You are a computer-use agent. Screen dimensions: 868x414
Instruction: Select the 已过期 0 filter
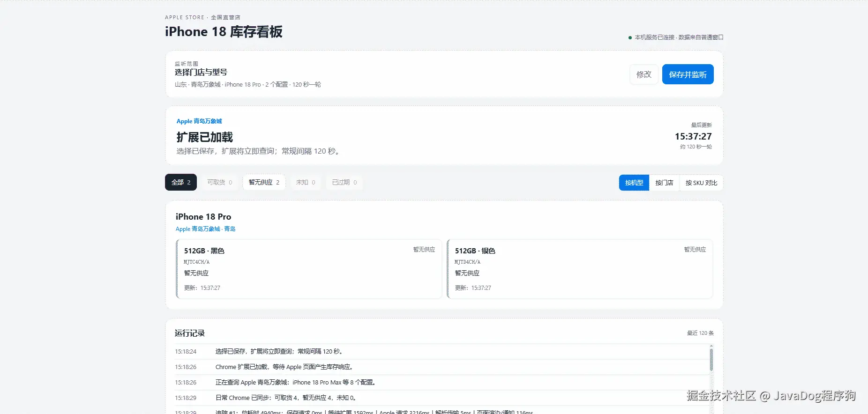pyautogui.click(x=344, y=182)
